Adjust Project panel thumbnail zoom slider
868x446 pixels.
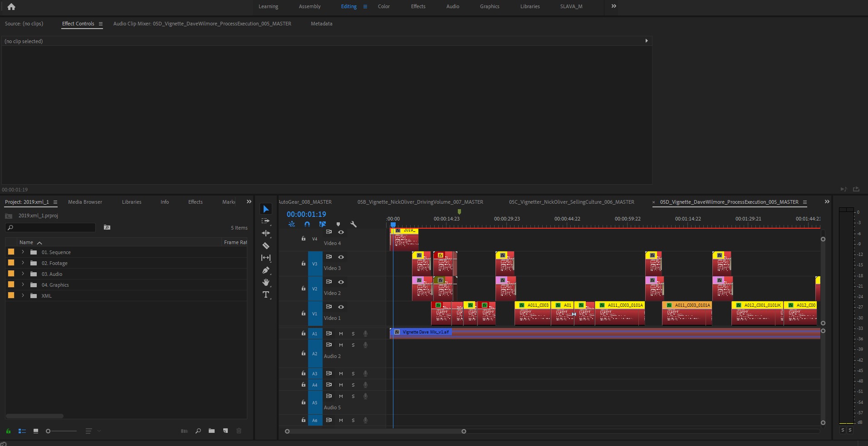point(61,431)
